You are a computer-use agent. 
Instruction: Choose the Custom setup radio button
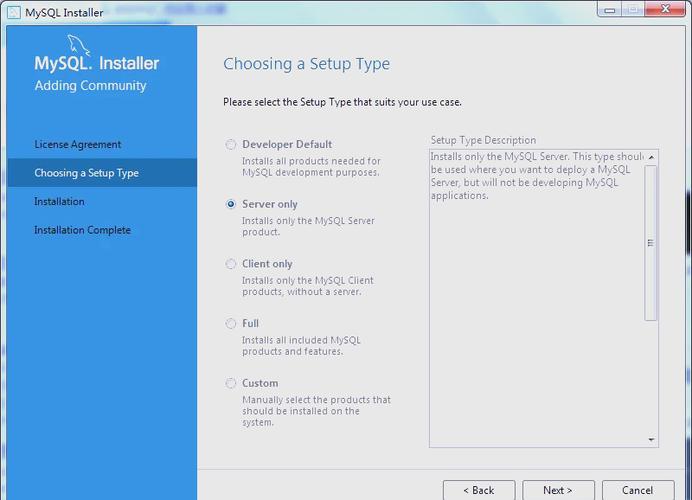pyautogui.click(x=231, y=383)
